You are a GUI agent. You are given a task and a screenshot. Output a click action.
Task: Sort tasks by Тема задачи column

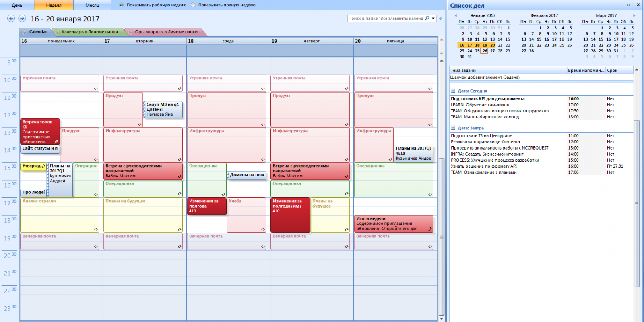(x=508, y=71)
